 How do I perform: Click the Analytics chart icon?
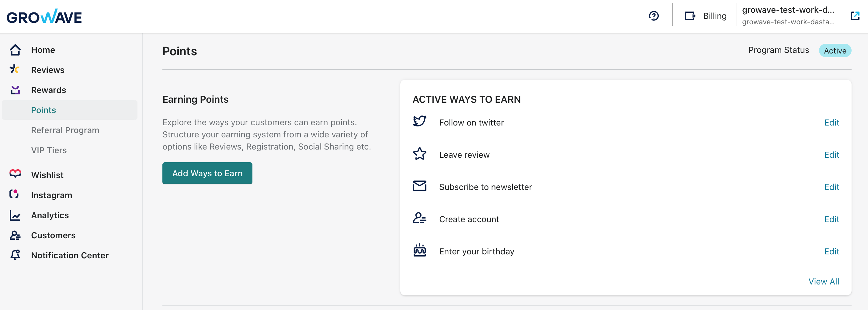pos(15,215)
